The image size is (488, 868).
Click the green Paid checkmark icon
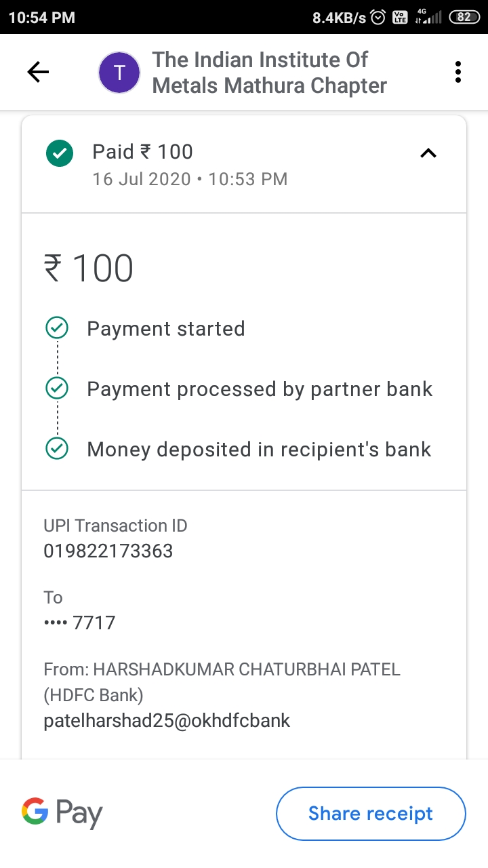point(59,153)
